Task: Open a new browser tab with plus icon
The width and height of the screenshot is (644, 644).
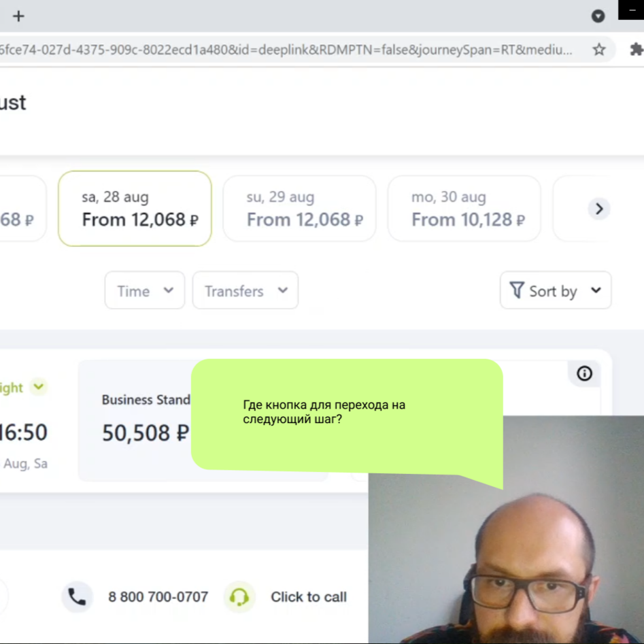Action: 18,16
